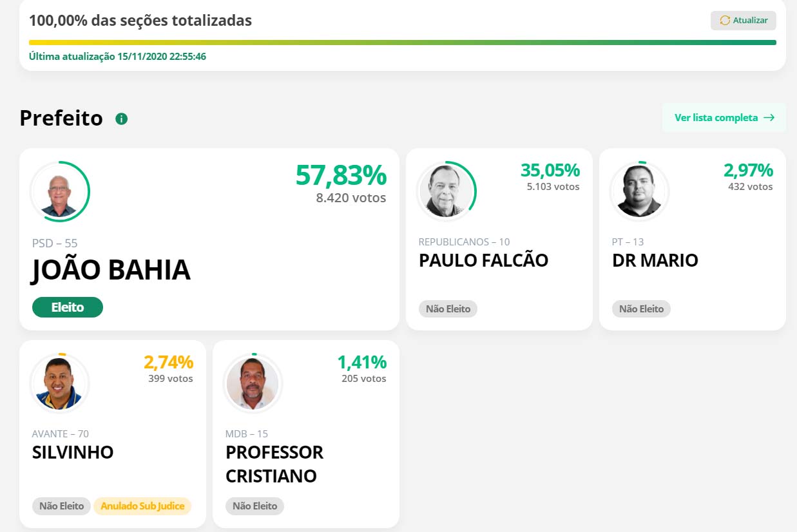Click Não Eleito badge under Dr Mario

click(641, 309)
